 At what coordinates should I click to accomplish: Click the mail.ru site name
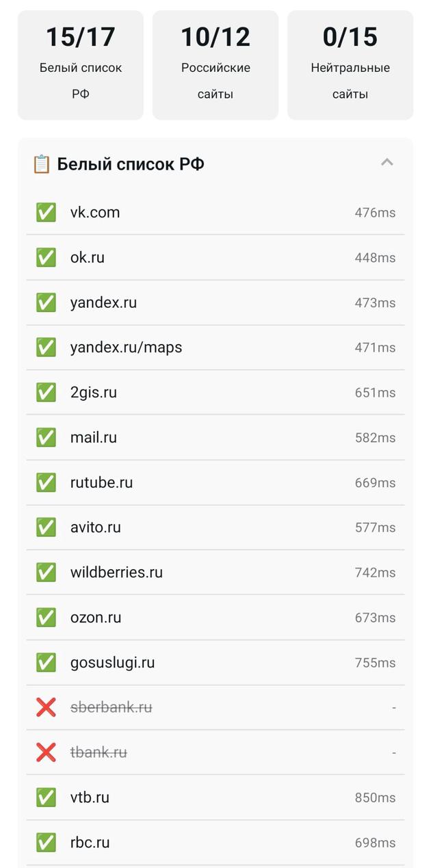click(93, 438)
